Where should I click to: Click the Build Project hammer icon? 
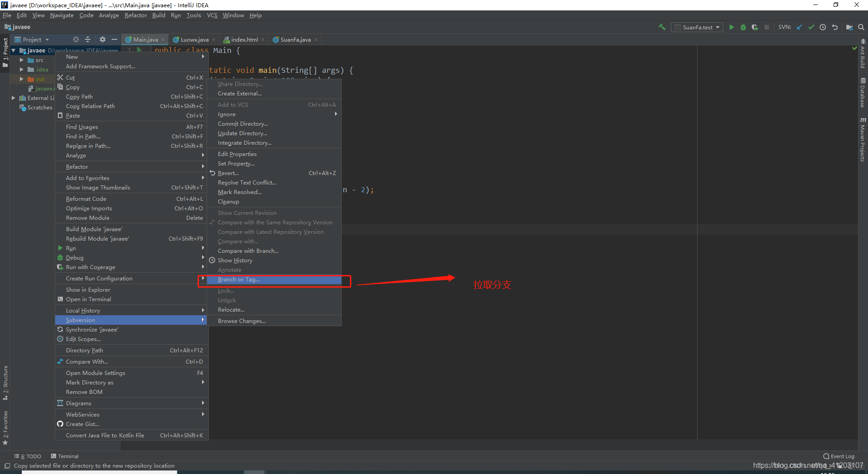(662, 27)
